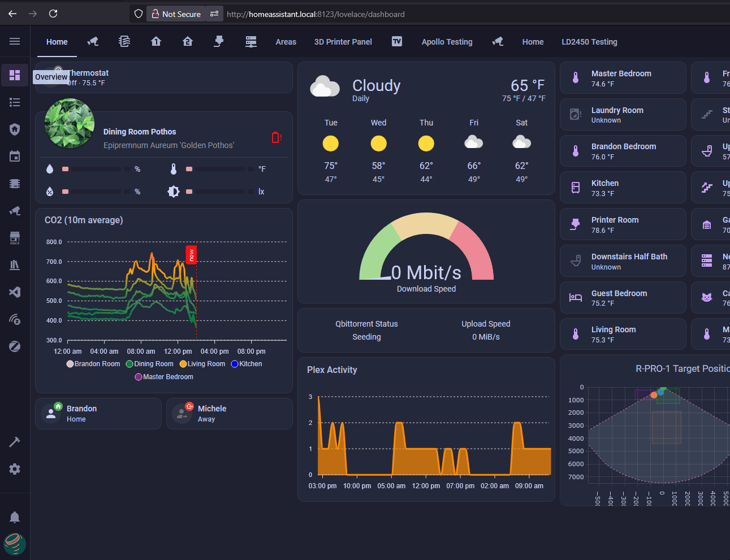Open the LD2450 Testing tab

coord(589,42)
